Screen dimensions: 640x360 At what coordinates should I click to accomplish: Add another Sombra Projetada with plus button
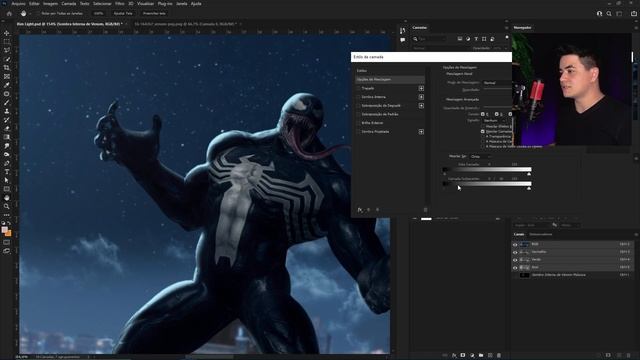tap(421, 132)
